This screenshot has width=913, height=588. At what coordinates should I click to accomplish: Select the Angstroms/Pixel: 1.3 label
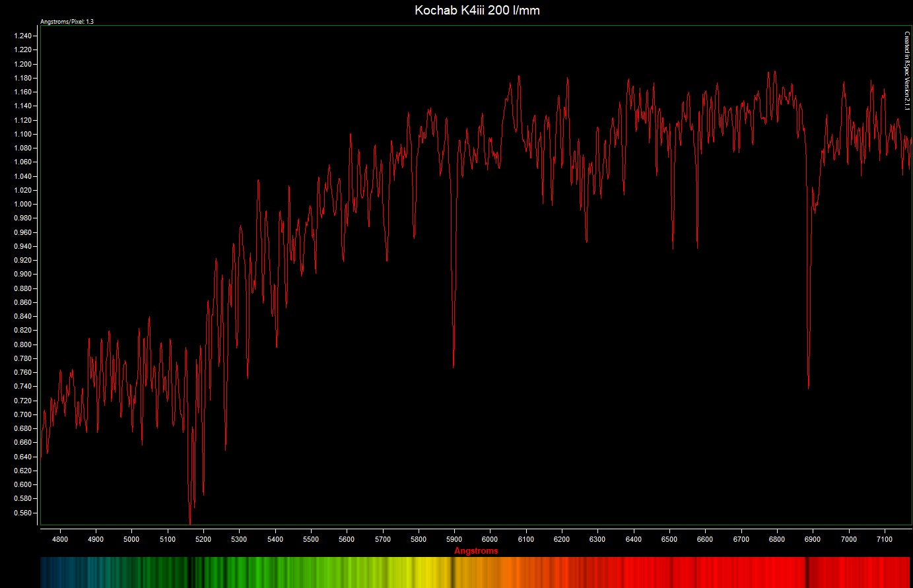tap(67, 22)
